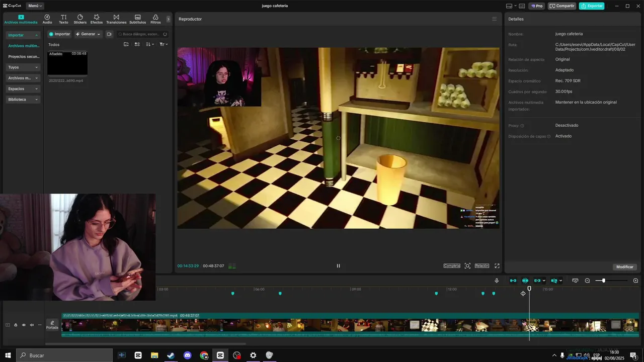Toggle preview axis button

[x=554, y=281]
